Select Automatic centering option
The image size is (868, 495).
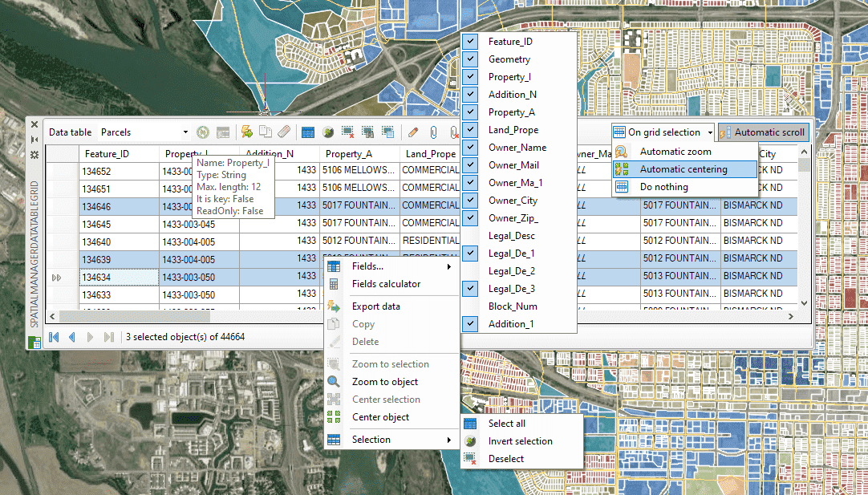[x=683, y=169]
